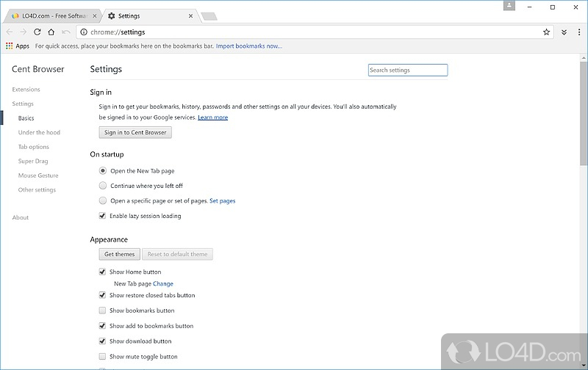Click Sign in to Cent Browser
This screenshot has height=370, width=588.
point(135,132)
